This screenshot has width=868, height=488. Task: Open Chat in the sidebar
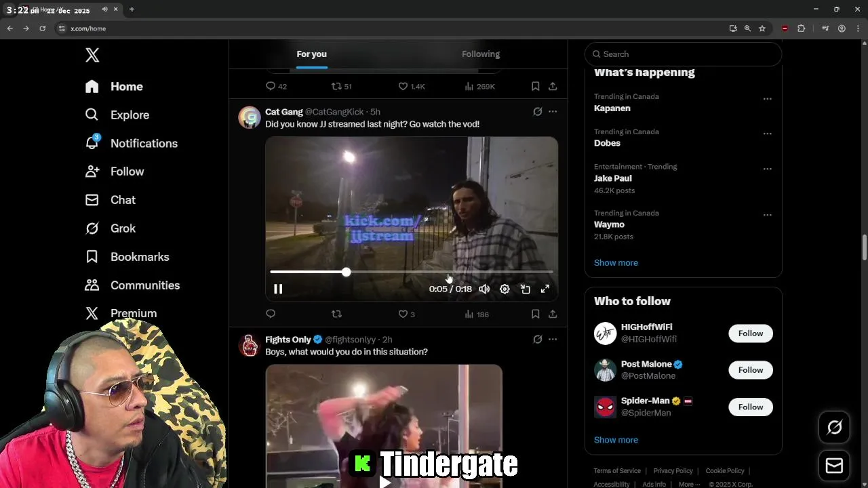click(x=110, y=200)
